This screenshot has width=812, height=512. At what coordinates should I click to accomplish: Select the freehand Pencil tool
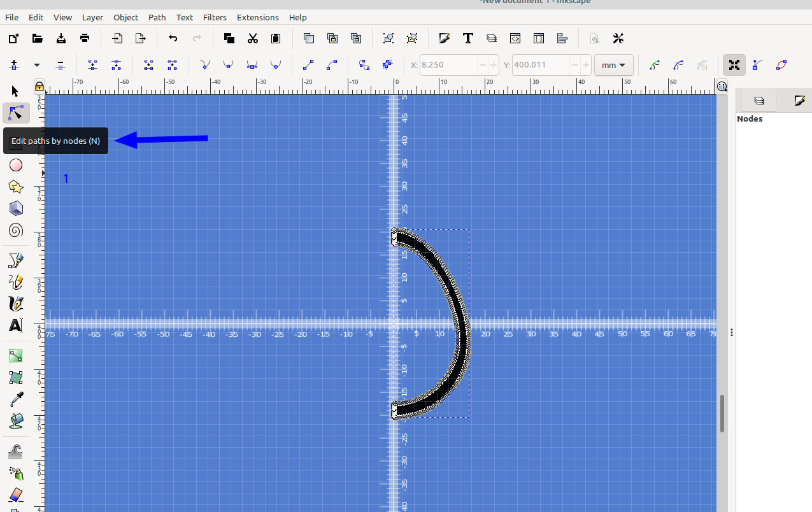tap(16, 282)
